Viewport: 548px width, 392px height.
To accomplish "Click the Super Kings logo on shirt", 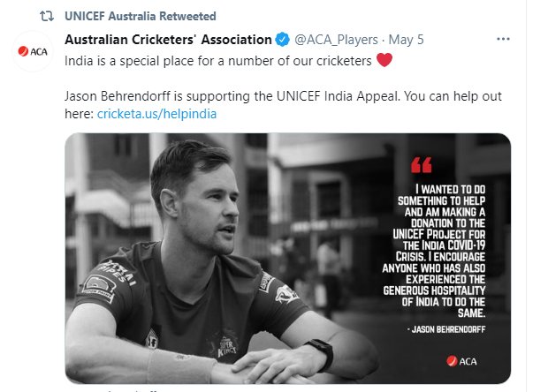I will (x=226, y=345).
